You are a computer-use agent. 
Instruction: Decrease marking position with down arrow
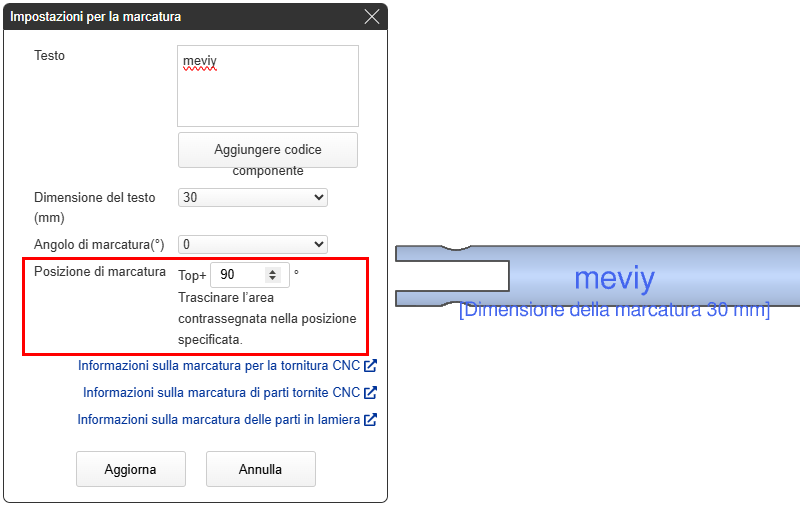click(272, 279)
